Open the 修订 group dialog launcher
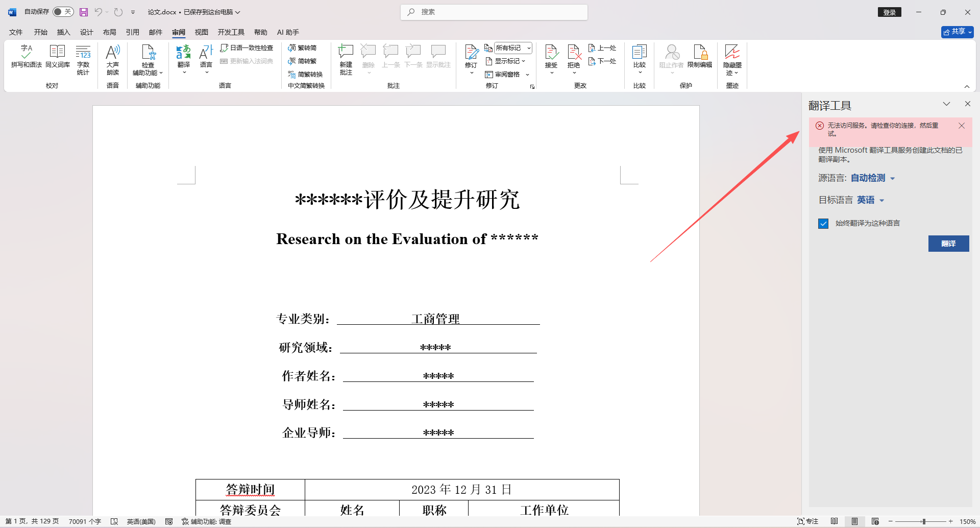980x528 pixels. (532, 87)
